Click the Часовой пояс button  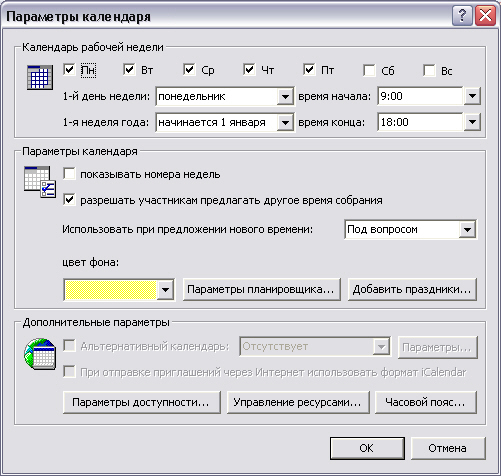point(426,402)
